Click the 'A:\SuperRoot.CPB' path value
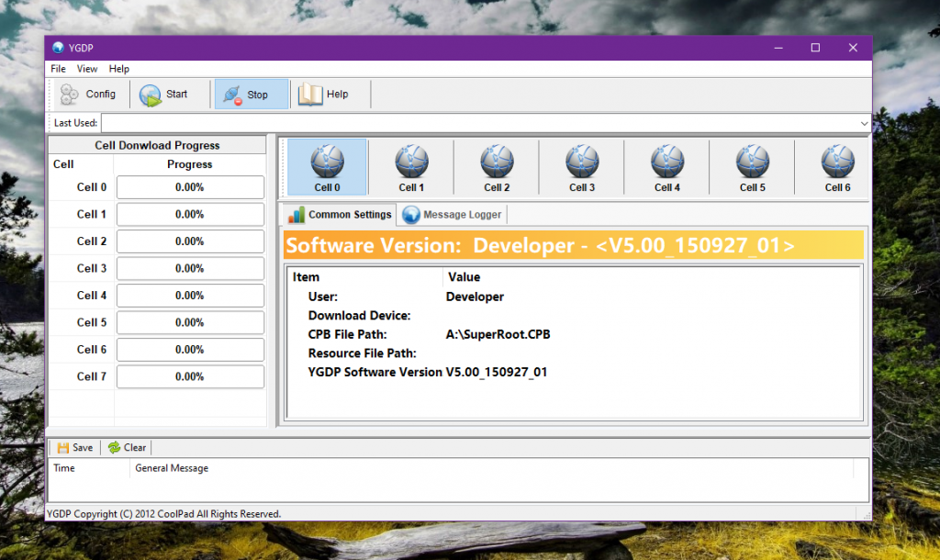940x560 pixels. (x=498, y=334)
